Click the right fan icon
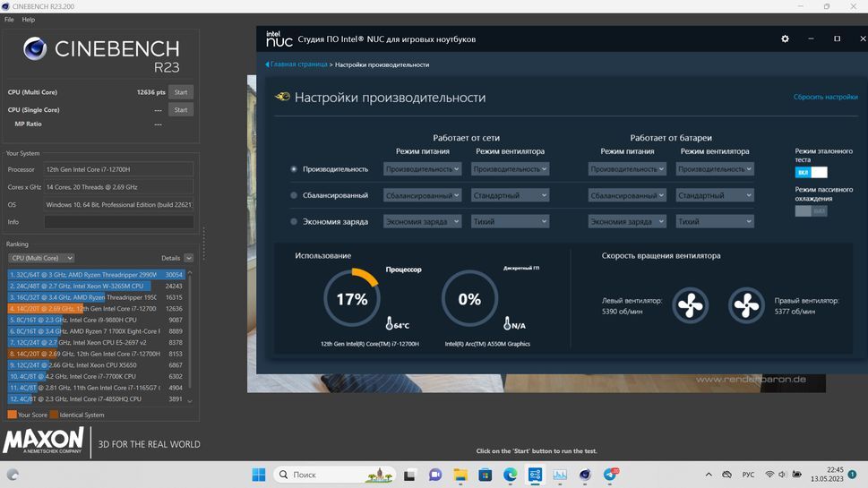Image resolution: width=868 pixels, height=488 pixels. pyautogui.click(x=746, y=305)
